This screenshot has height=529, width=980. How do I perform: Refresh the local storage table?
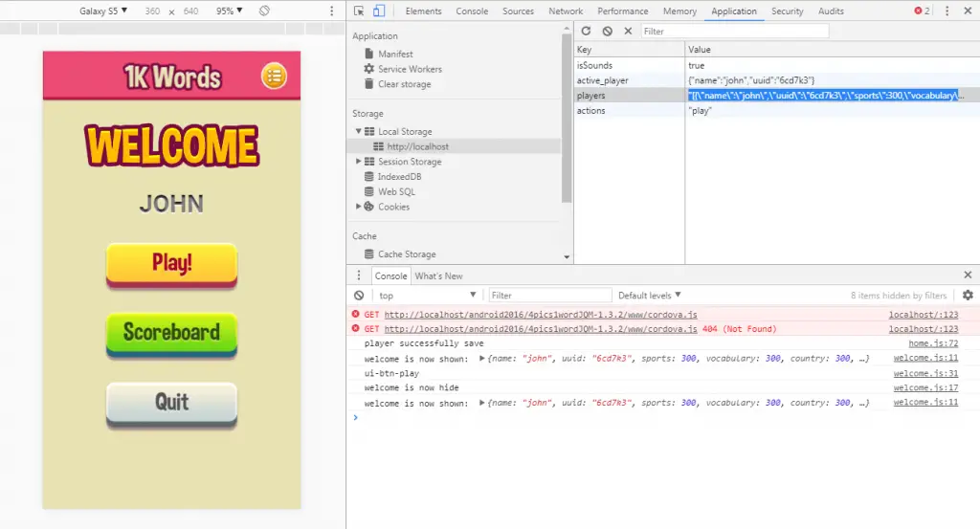[586, 32]
